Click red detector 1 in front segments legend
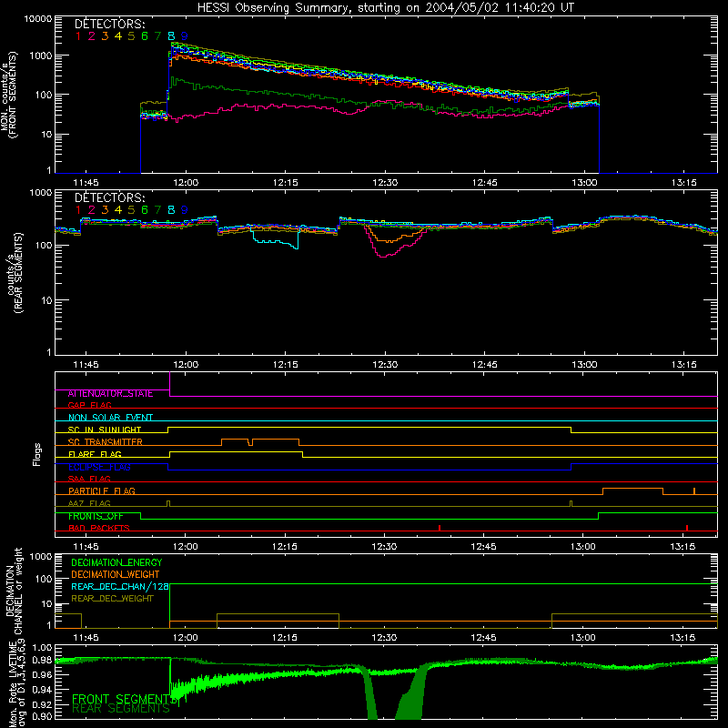The image size is (728, 728). tap(78, 35)
